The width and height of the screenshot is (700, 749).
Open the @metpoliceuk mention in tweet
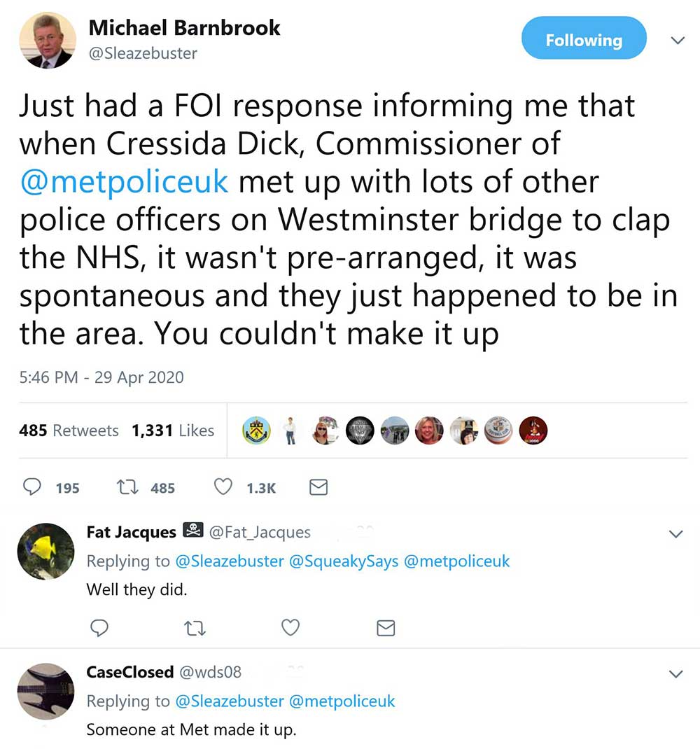pyautogui.click(x=123, y=182)
